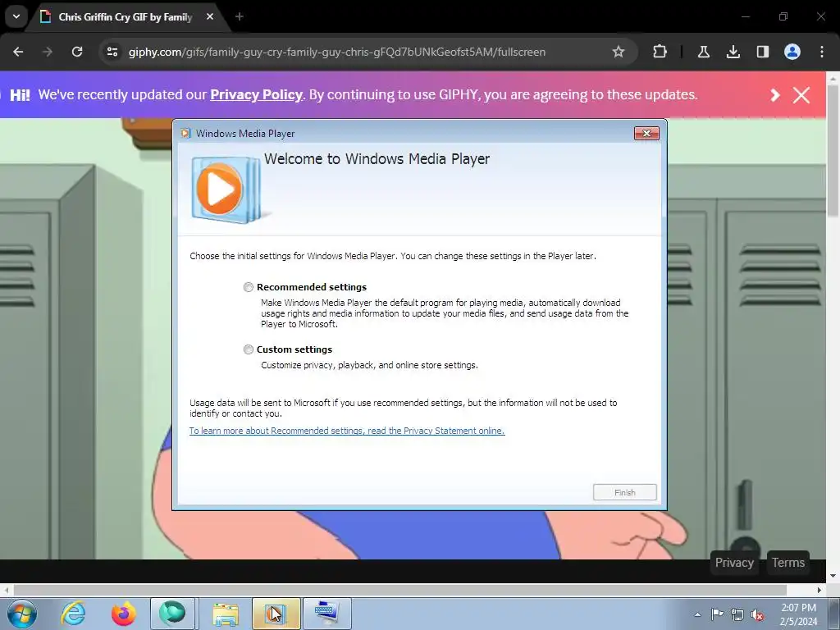Click the banner's right chevron arrow
Image resolution: width=840 pixels, height=630 pixels.
coord(774,95)
